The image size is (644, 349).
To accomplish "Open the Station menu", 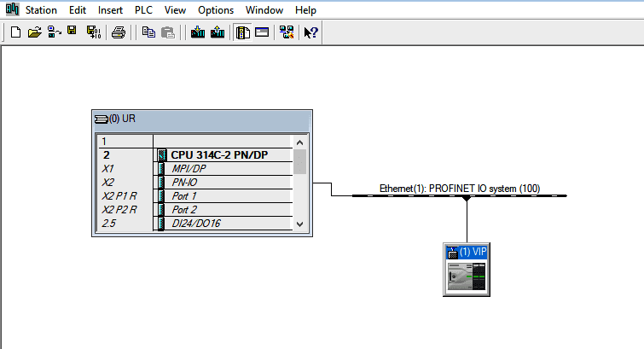I will tap(41, 10).
